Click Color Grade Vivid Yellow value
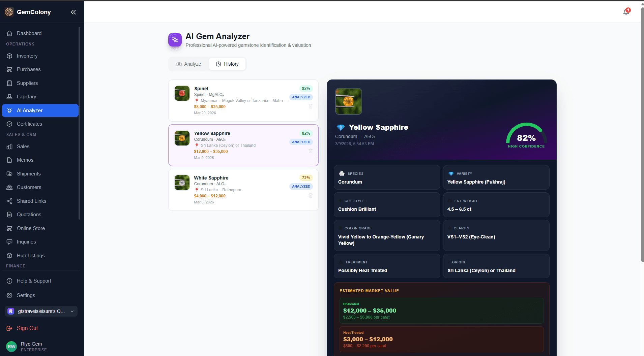 tap(381, 240)
